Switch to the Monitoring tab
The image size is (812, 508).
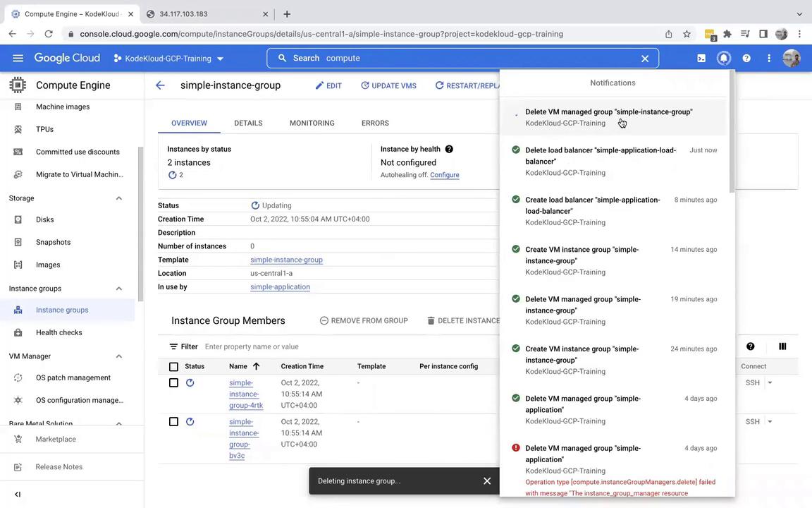[x=312, y=123]
